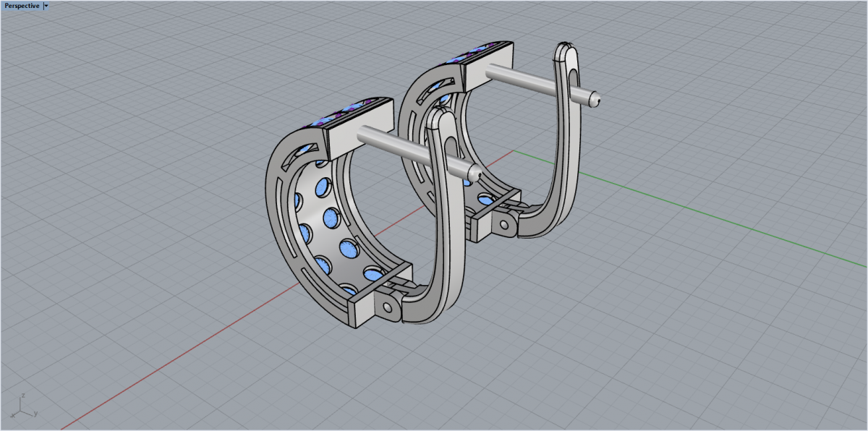
Task: Pick the front earring's bottom hinge hole
Action: tap(389, 308)
